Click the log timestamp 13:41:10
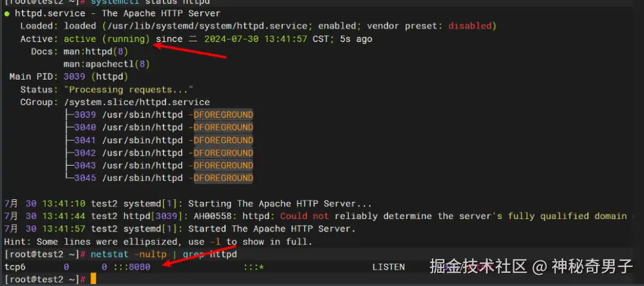This screenshot has width=644, height=286. click(64, 204)
